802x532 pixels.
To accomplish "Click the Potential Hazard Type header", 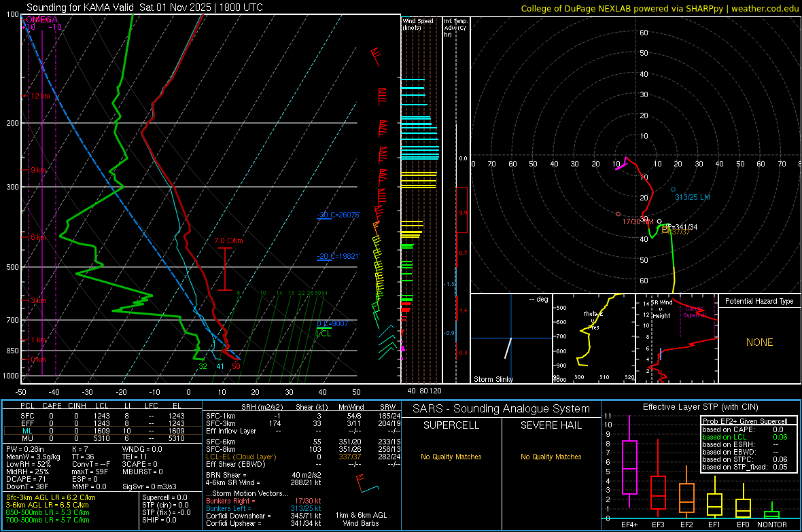I will click(x=760, y=301).
